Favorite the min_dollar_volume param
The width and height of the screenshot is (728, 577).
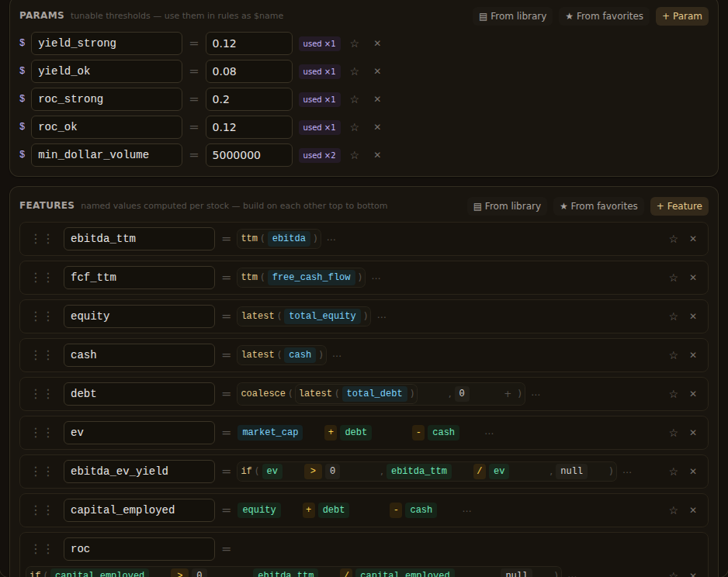tap(355, 155)
